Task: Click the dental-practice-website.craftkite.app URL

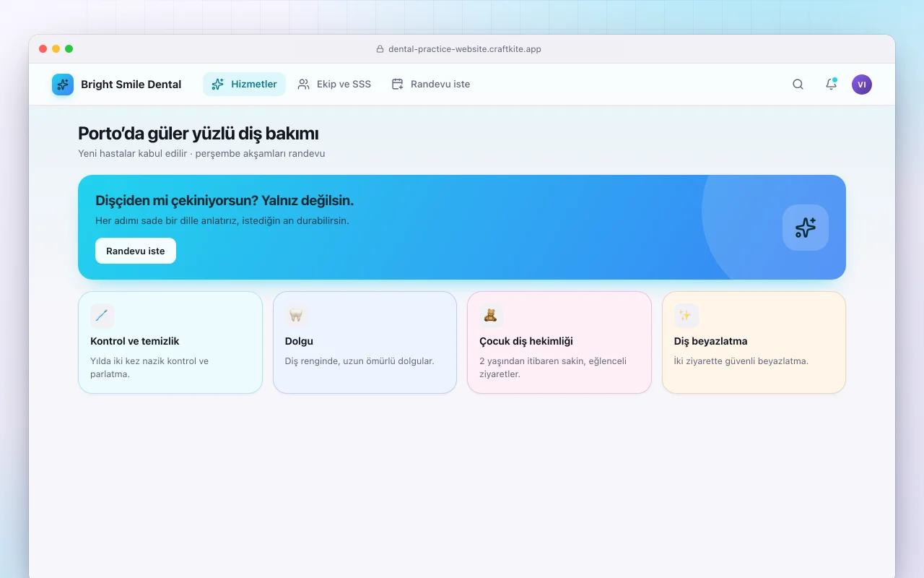Action: click(x=465, y=49)
